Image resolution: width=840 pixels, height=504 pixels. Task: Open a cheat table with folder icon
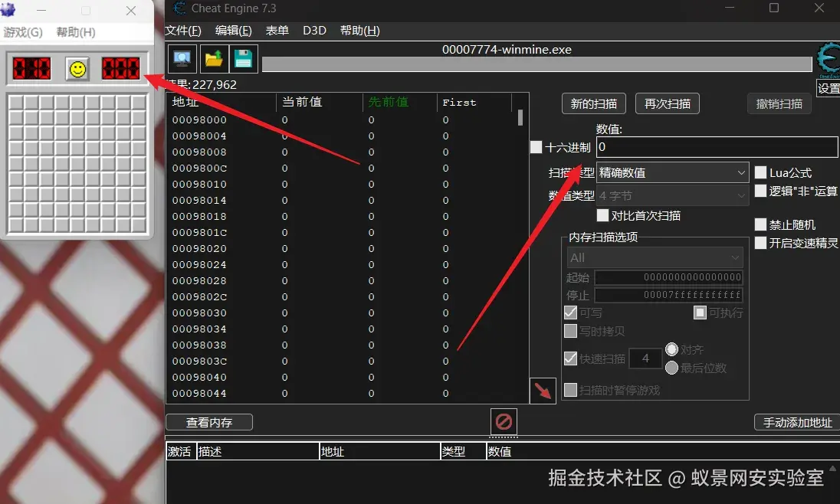coord(213,58)
